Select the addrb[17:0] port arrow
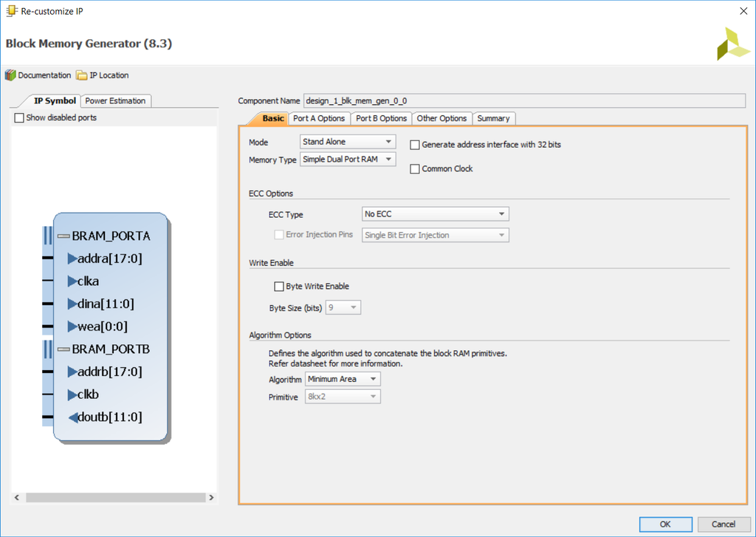Image resolution: width=756 pixels, height=537 pixels. [x=72, y=372]
